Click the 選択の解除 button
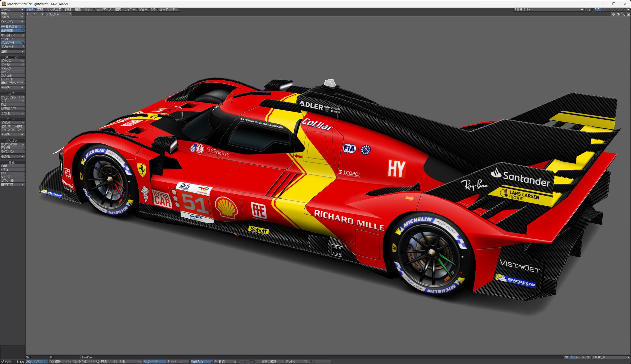Screen dimensions: 631x364 [x=273, y=362]
